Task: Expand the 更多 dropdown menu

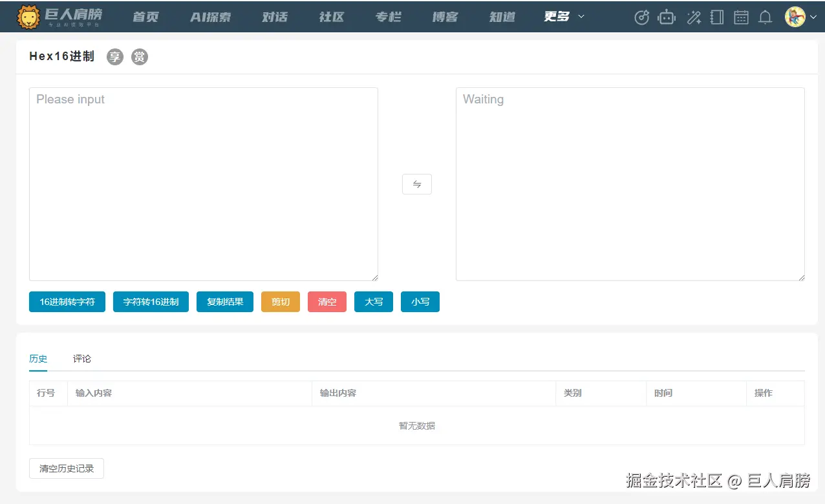Action: point(564,16)
